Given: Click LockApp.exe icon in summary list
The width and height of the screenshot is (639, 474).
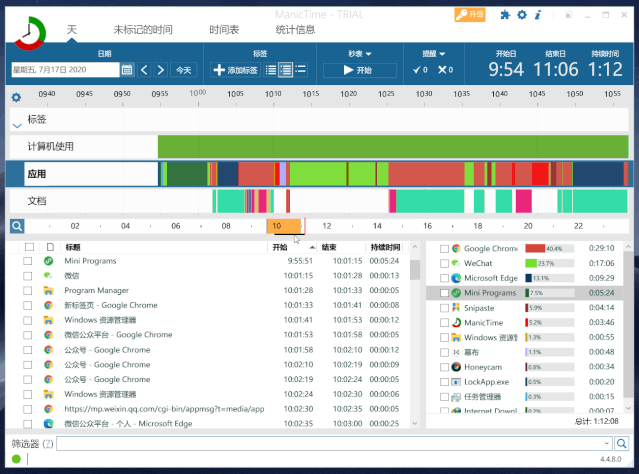Looking at the screenshot, I should point(456,382).
